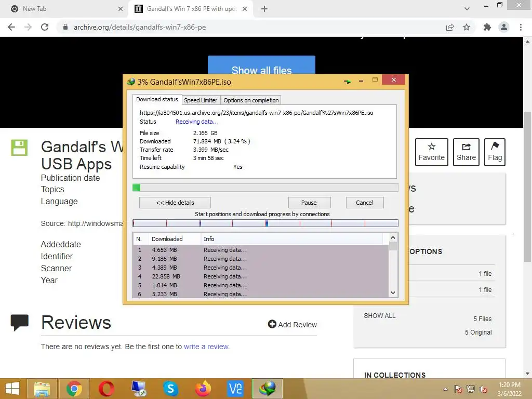The width and height of the screenshot is (532, 399).
Task: Click the green floppy disk software icon
Action: coord(19,148)
